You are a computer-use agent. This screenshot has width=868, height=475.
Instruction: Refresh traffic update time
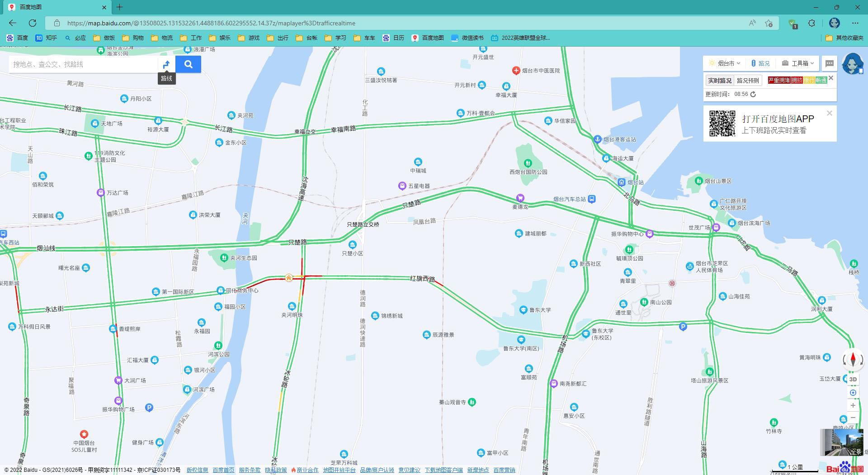coord(753,94)
